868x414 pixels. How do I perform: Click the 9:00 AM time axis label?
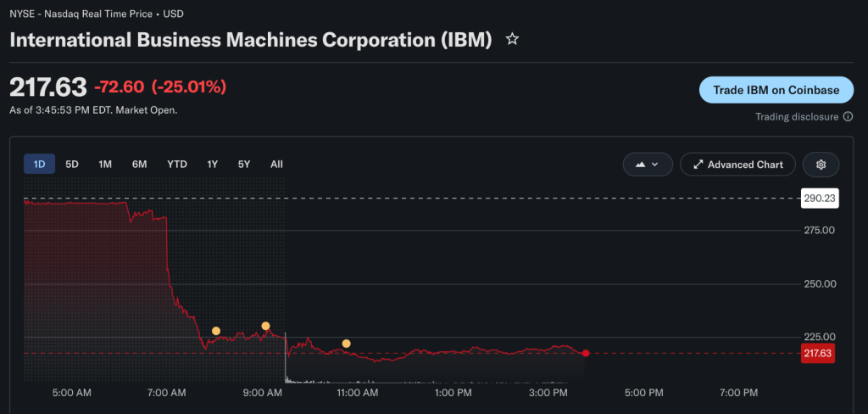tap(263, 393)
